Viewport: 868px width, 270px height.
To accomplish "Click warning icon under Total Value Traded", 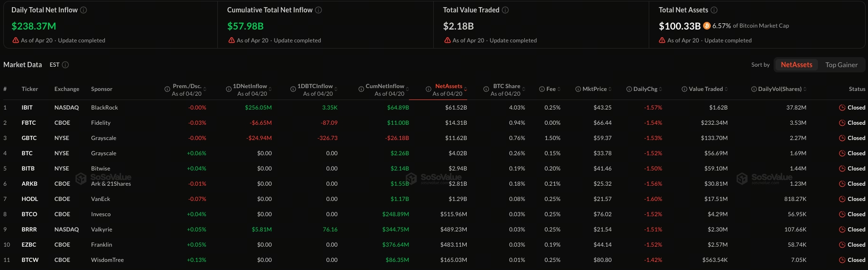I will (x=448, y=40).
